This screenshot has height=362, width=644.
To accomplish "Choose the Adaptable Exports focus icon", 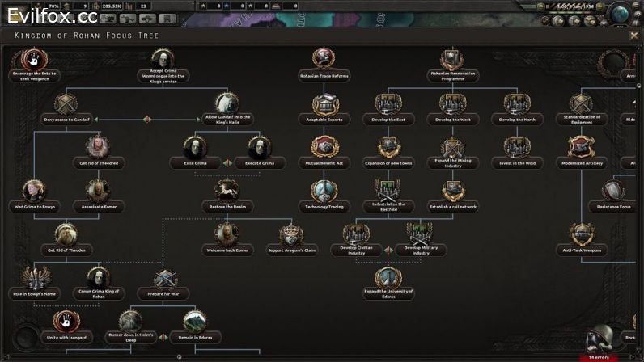I will click(x=324, y=105).
